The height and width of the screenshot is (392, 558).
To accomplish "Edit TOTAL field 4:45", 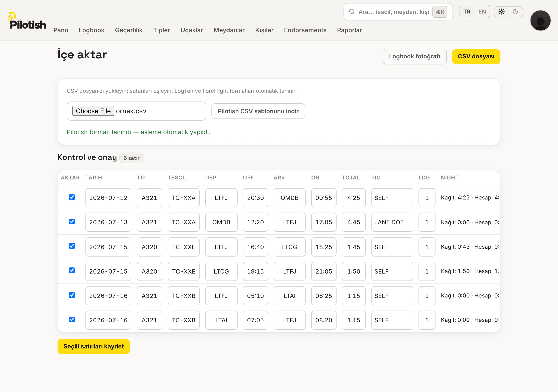I will pyautogui.click(x=354, y=222).
